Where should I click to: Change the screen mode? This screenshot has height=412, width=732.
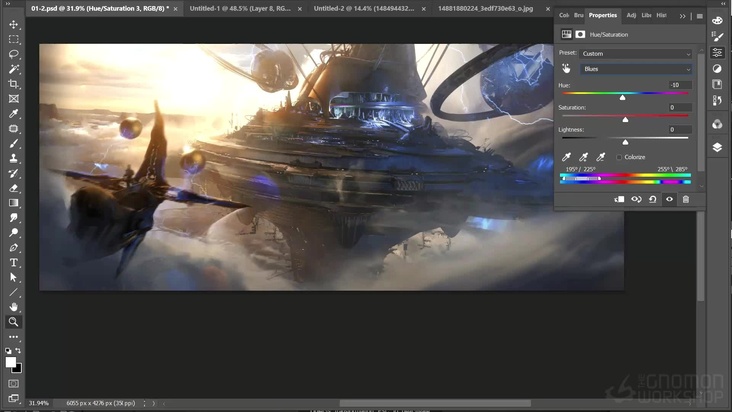pos(14,398)
